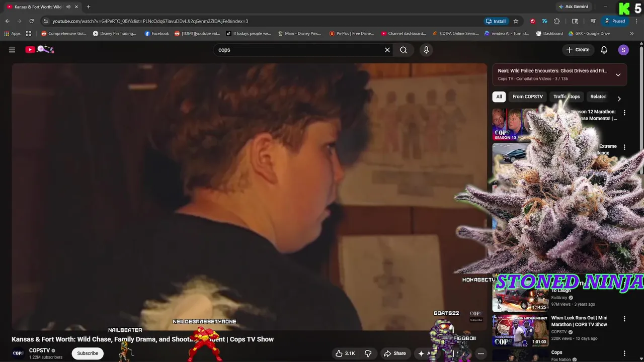Collapse the Next playlist panel chevron
This screenshot has height=362, width=644.
tap(618, 75)
